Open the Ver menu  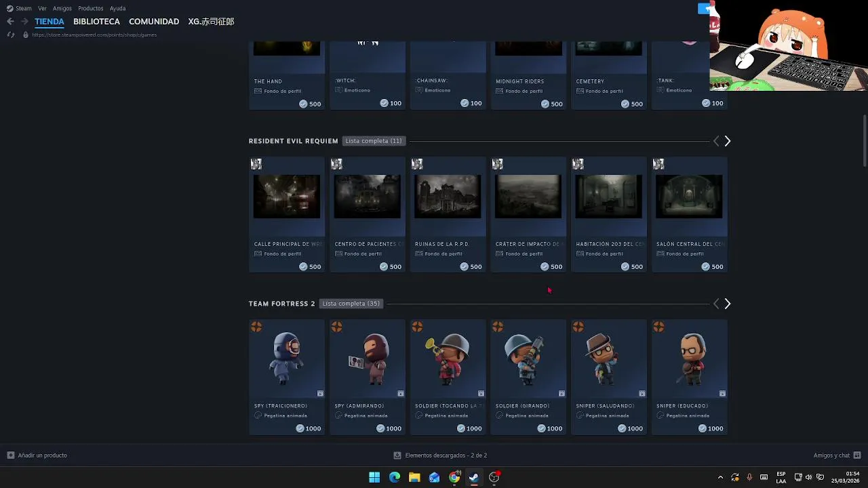[x=42, y=8]
